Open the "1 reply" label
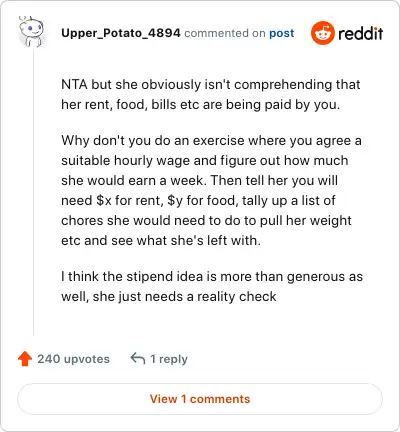Image resolution: width=400 pixels, height=432 pixels. [169, 359]
